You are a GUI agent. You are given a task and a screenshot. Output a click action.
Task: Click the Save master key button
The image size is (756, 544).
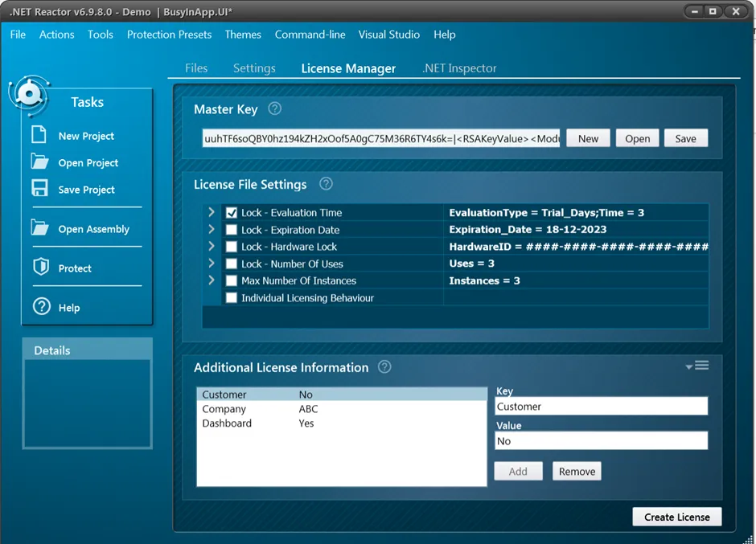click(x=685, y=138)
